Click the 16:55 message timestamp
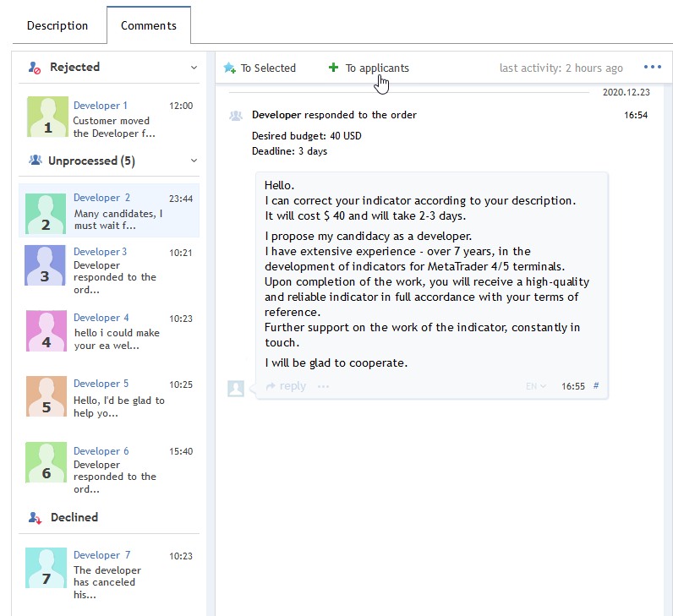673x616 pixels. [573, 386]
